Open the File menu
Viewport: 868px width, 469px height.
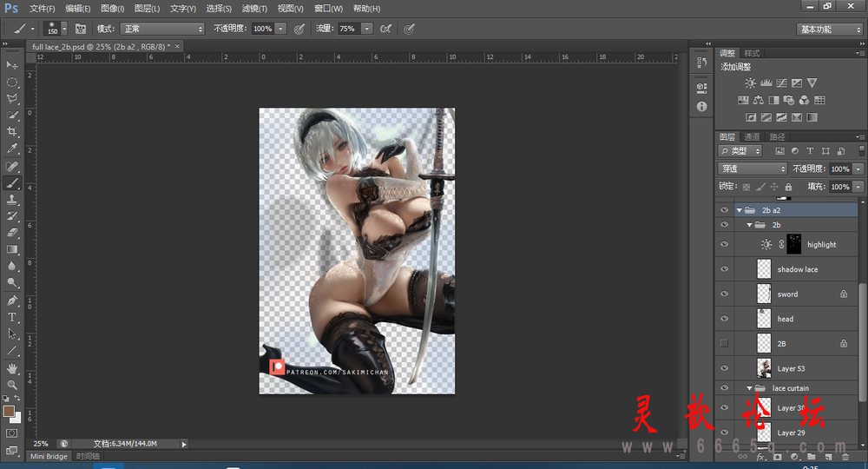(x=42, y=9)
